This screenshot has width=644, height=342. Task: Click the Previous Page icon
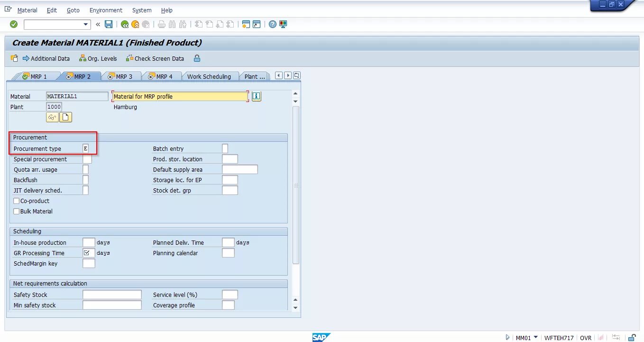coord(209,24)
